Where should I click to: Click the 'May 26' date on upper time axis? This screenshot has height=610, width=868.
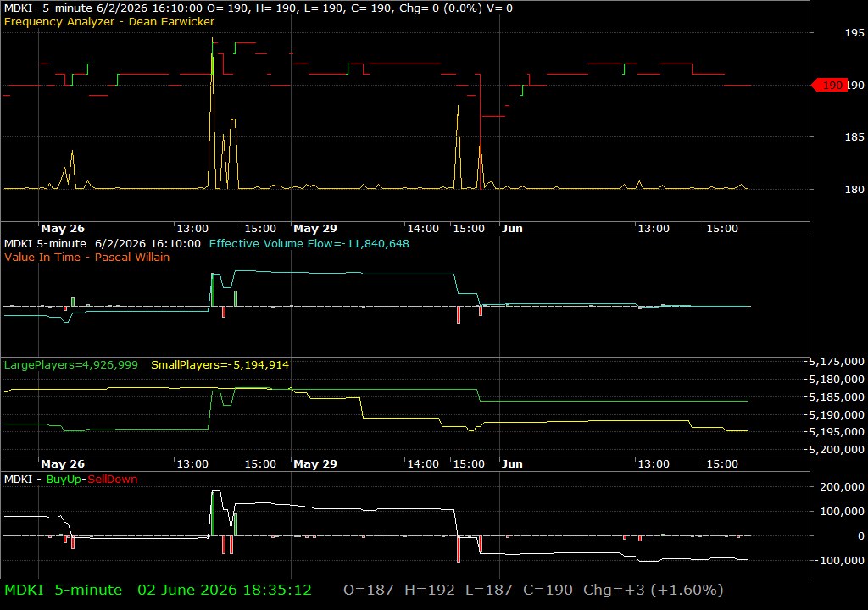(x=63, y=228)
